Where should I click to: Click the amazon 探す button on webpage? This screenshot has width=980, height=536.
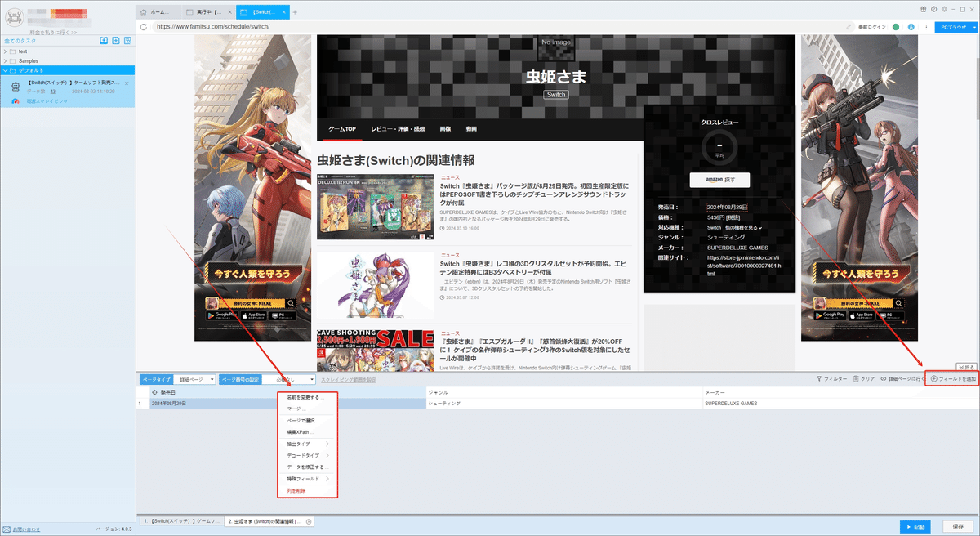(719, 179)
